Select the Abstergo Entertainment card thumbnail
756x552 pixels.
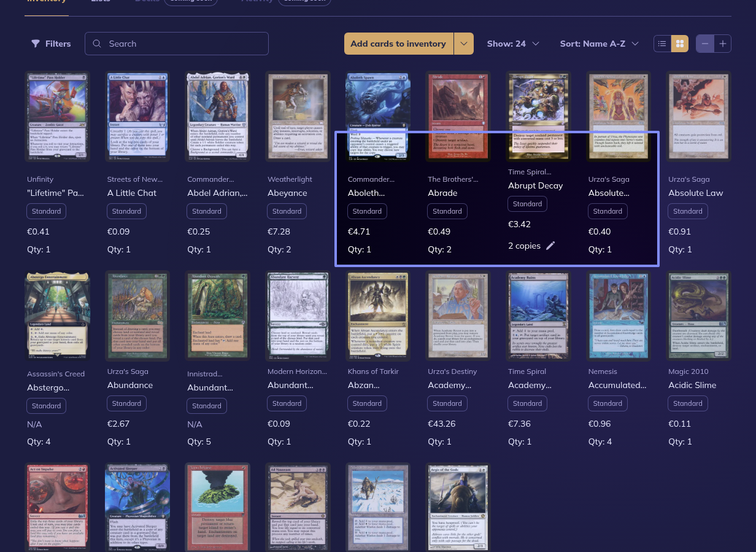pyautogui.click(x=57, y=316)
